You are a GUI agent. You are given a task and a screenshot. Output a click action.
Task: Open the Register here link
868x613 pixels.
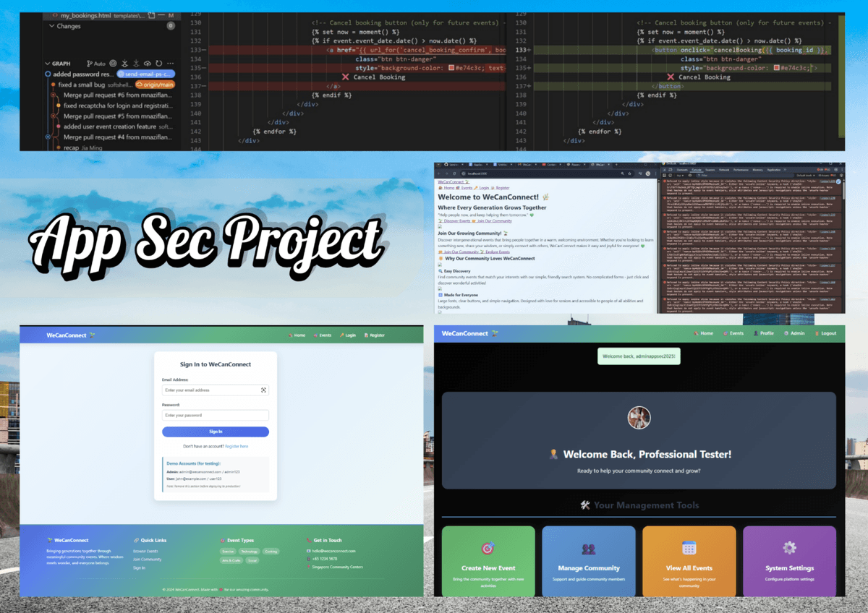point(237,446)
